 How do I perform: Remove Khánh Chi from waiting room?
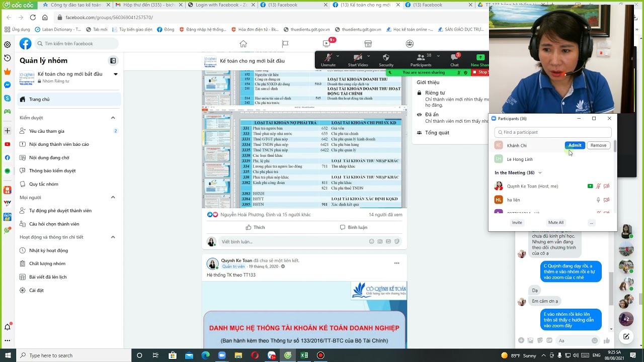(598, 145)
